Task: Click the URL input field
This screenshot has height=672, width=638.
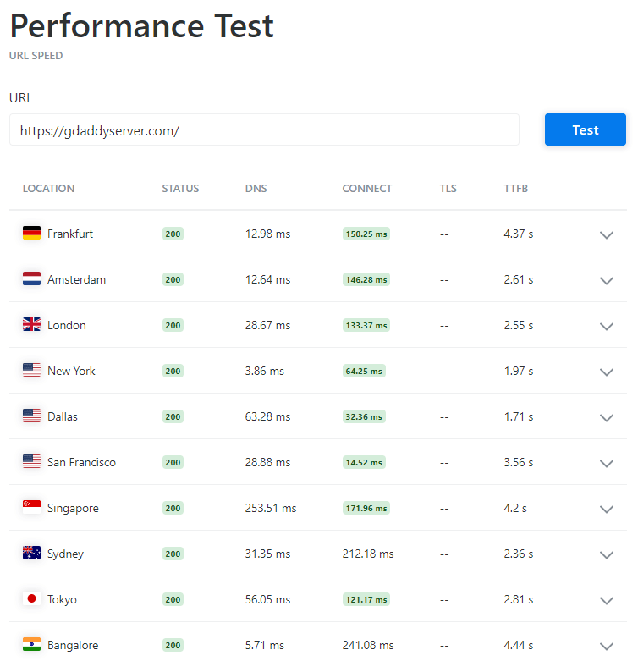Action: tap(264, 130)
